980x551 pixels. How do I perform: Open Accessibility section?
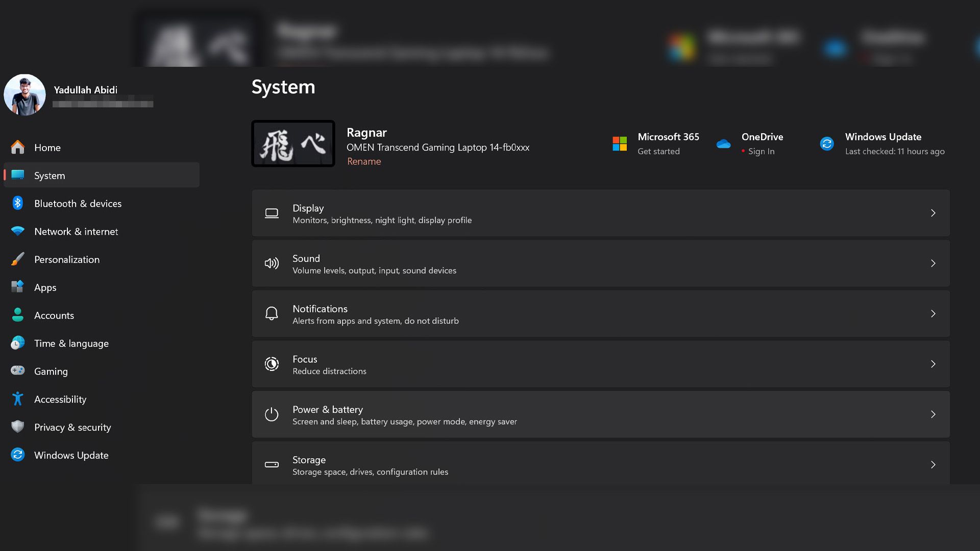pos(102,399)
